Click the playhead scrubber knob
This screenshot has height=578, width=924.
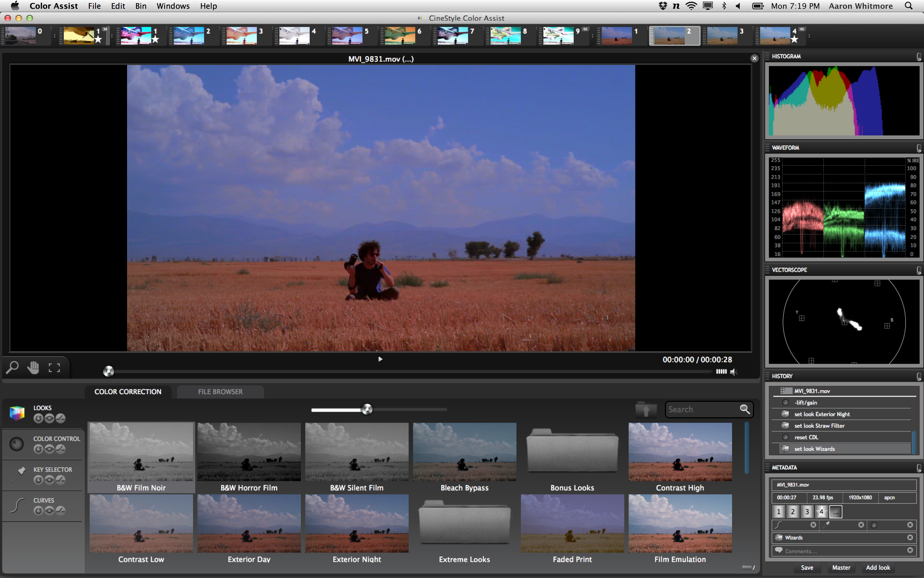pyautogui.click(x=108, y=371)
